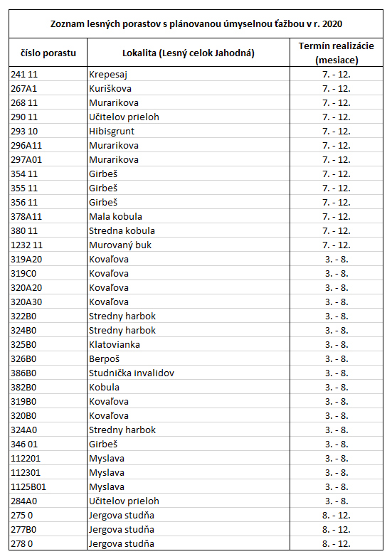Click the Hibisgrunt locality cell
Image resolution: width=392 pixels, height=559 pixels.
189,131
